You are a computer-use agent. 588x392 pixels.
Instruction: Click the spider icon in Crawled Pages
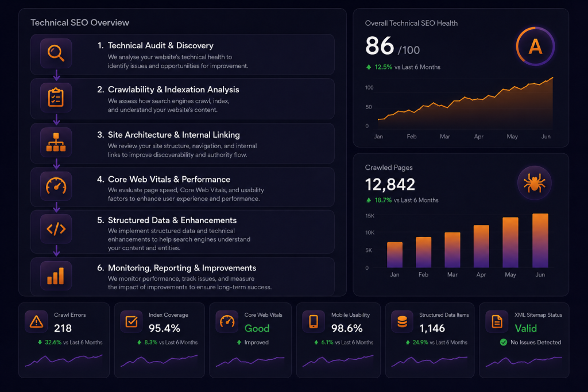click(535, 183)
